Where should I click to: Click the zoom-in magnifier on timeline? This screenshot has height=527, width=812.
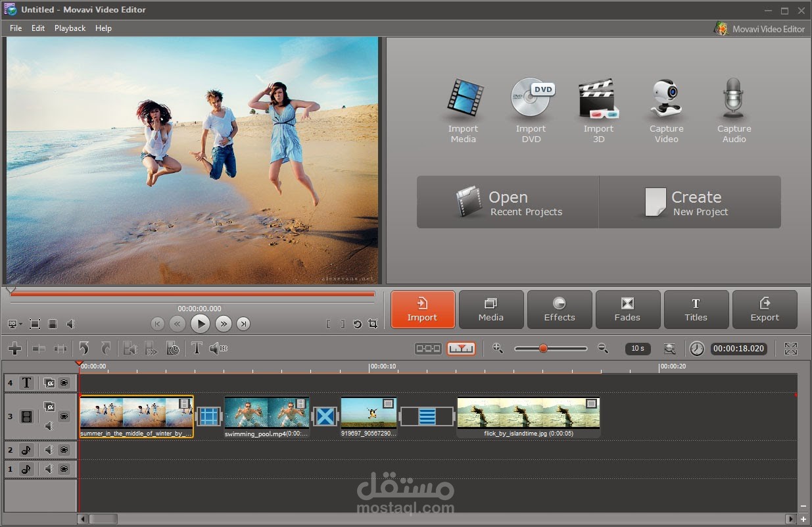(x=498, y=349)
